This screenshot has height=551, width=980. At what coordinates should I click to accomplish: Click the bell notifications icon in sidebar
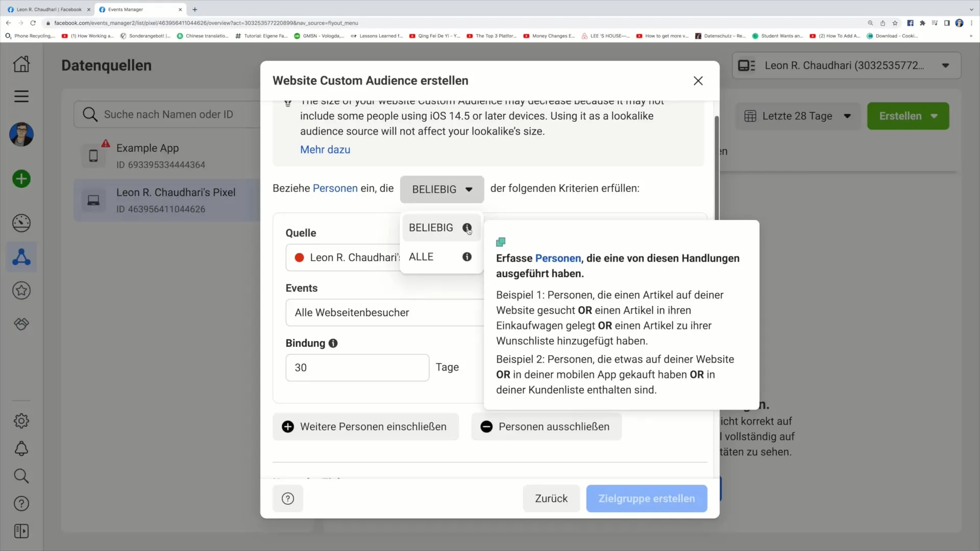pyautogui.click(x=21, y=448)
